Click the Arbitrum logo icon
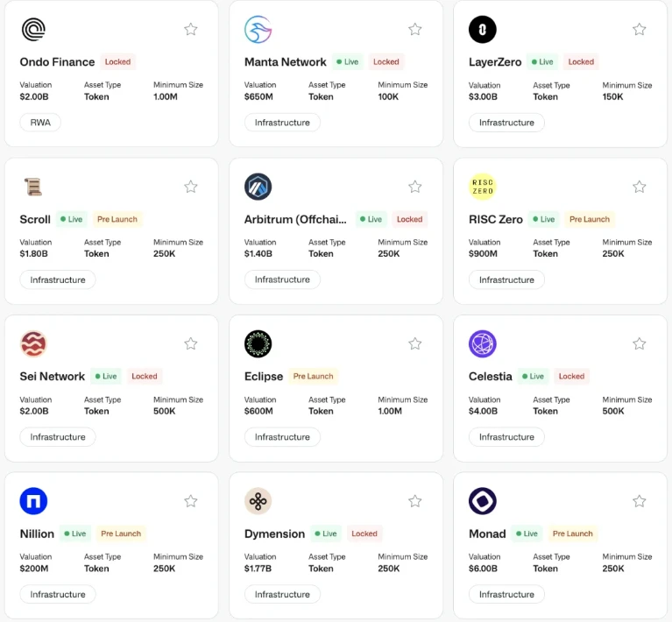Screen dimensions: 672x622 [x=258, y=187]
